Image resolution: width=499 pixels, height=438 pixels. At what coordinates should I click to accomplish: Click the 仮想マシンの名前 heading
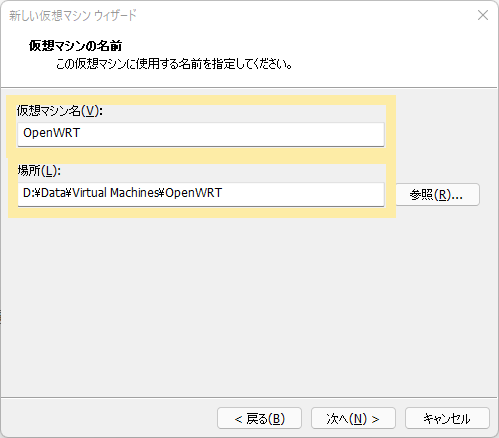tap(75, 46)
